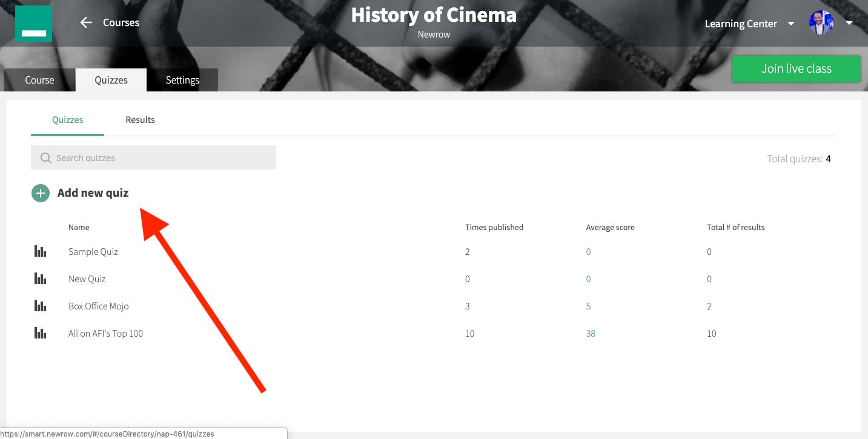
Task: Open the Box Office Mojo quiz
Action: pos(99,306)
